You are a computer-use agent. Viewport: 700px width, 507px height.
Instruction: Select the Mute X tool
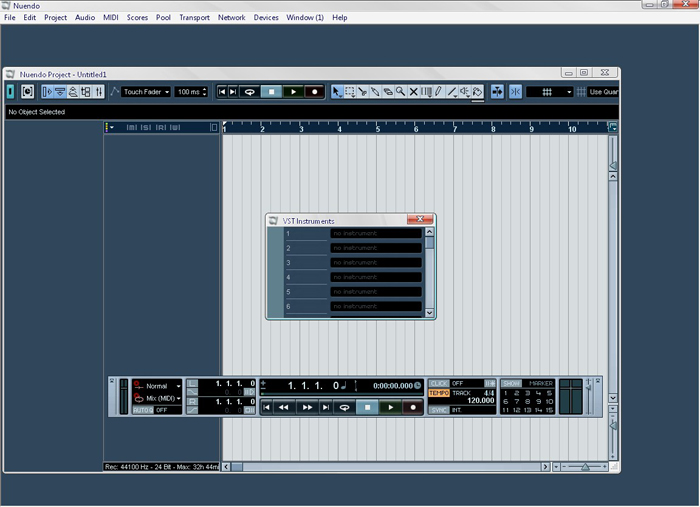[413, 92]
